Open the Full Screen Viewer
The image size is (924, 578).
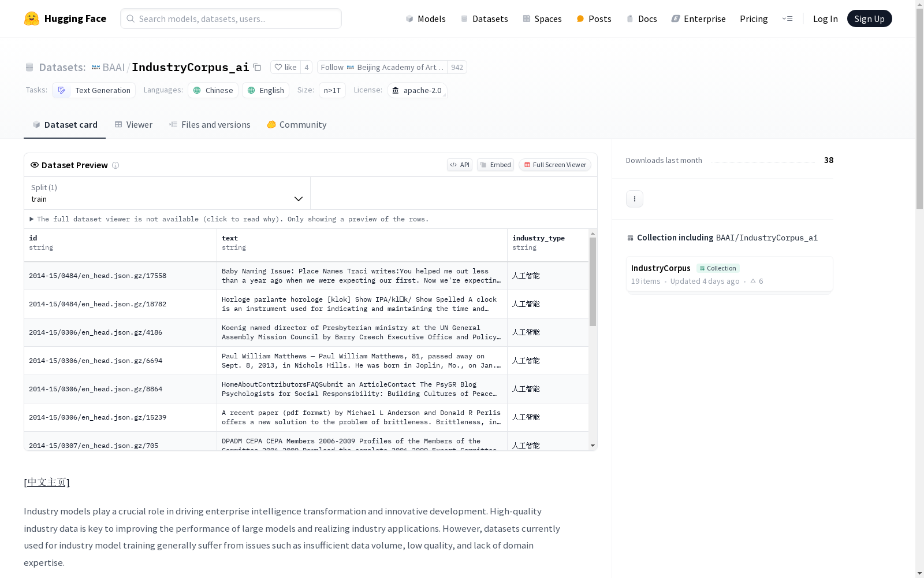tap(555, 165)
